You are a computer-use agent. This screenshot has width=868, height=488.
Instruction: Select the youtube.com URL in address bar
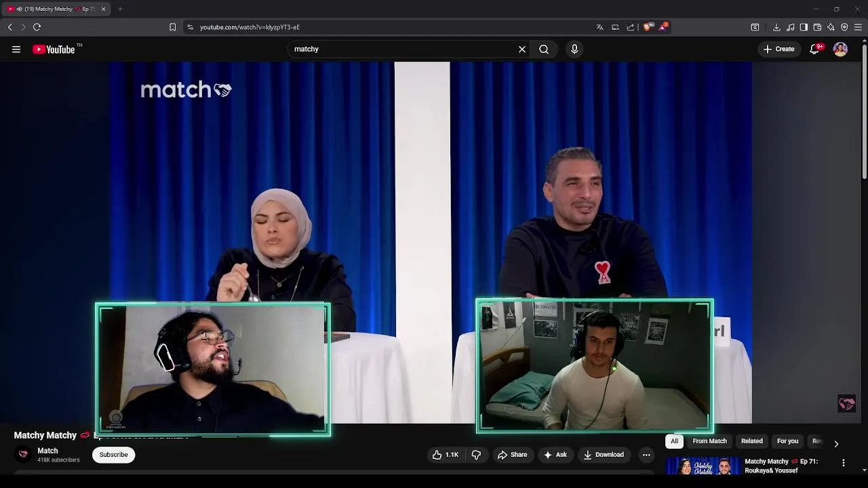click(x=250, y=27)
